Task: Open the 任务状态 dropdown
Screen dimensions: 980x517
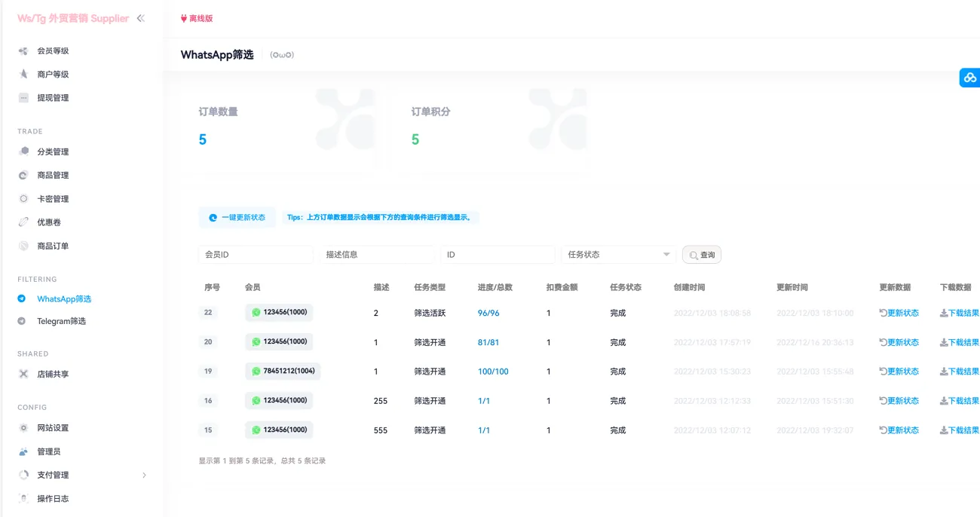Action: pos(617,254)
